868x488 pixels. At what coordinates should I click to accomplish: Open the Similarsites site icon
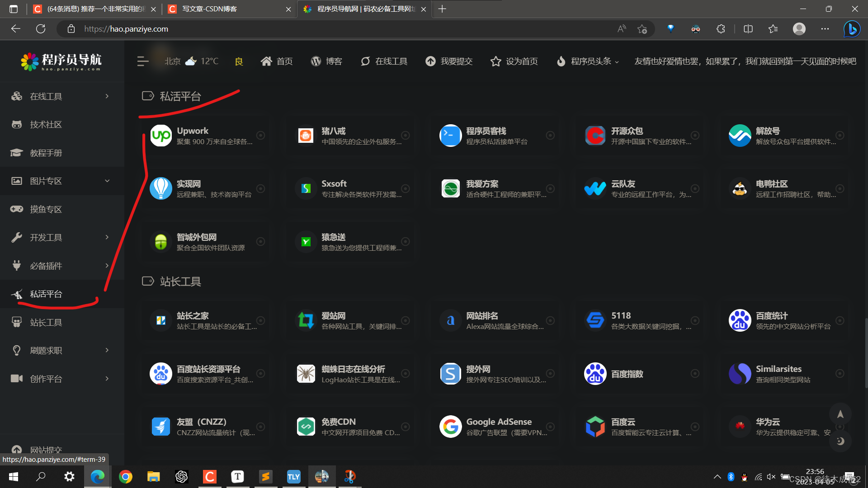point(740,374)
